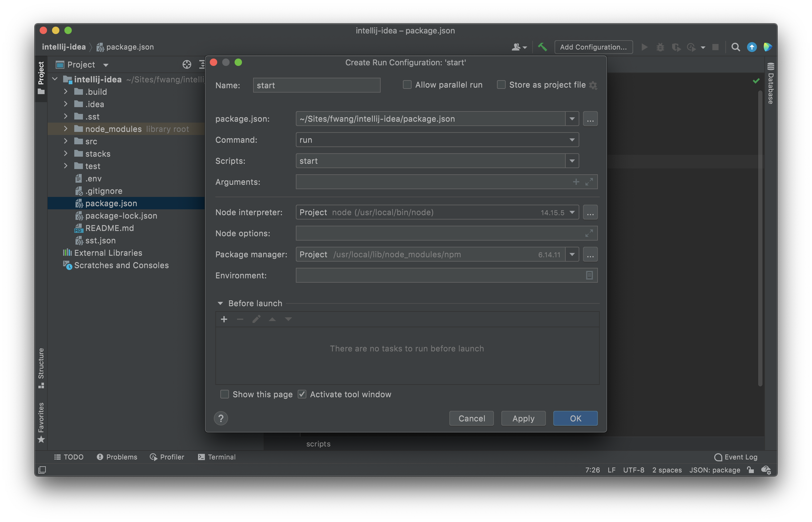The width and height of the screenshot is (812, 522).
Task: Click the search magnifier icon in toolbar
Action: [736, 47]
